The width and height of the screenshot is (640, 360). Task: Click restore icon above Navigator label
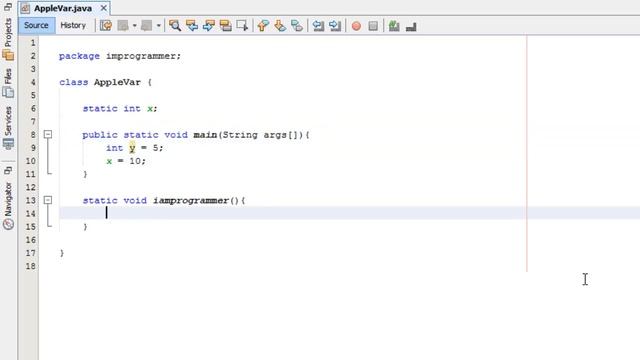8,171
